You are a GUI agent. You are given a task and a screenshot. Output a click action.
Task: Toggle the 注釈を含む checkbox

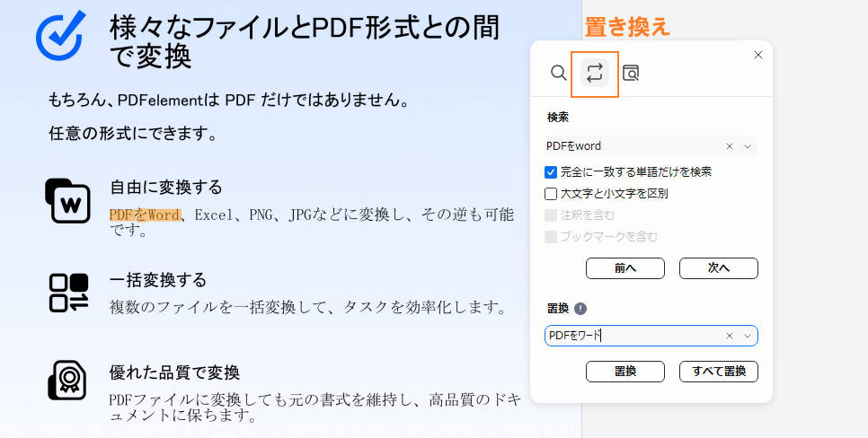pos(551,215)
